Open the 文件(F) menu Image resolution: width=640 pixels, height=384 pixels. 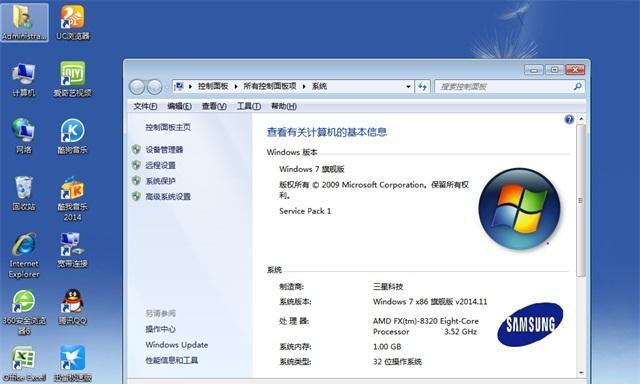145,106
